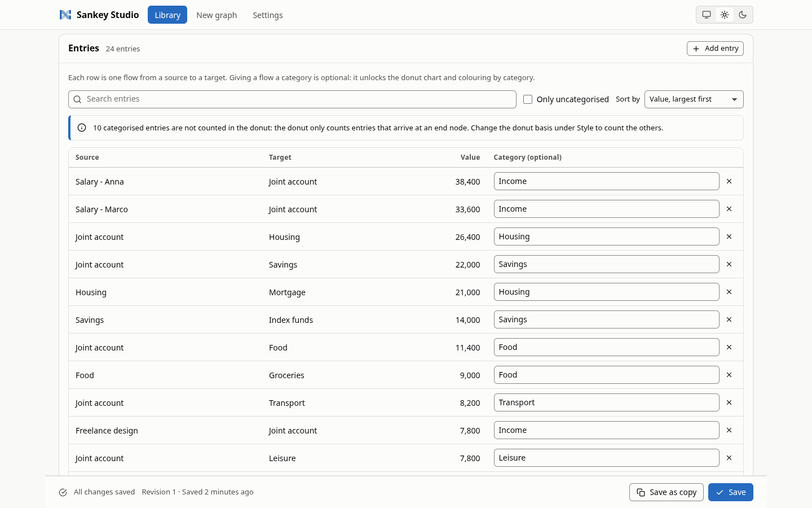Select the light theme sun icon
Image resolution: width=812 pixels, height=508 pixels.
725,15
